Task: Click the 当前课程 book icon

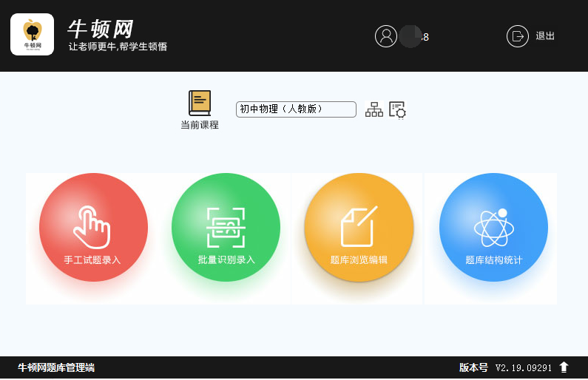Action: (200, 103)
